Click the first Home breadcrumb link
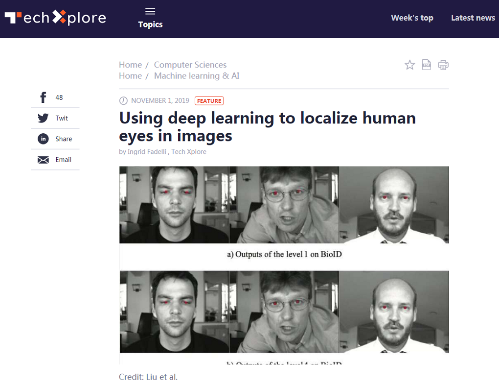This screenshot has width=499, height=387. (x=130, y=65)
